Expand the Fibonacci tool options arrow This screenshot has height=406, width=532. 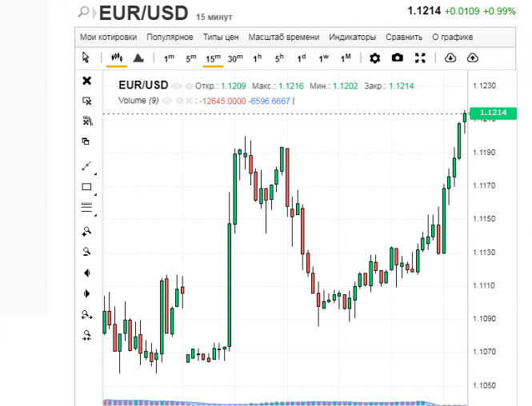coord(95,215)
